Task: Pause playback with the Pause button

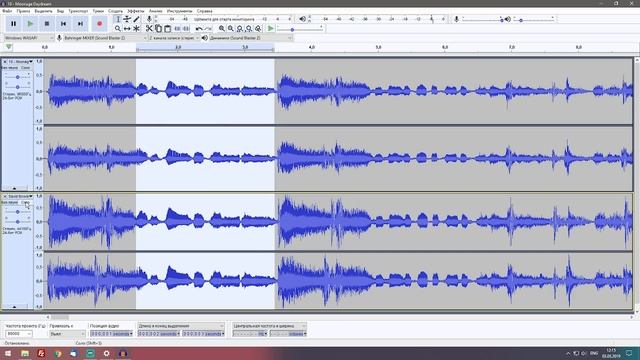Action: [13, 24]
